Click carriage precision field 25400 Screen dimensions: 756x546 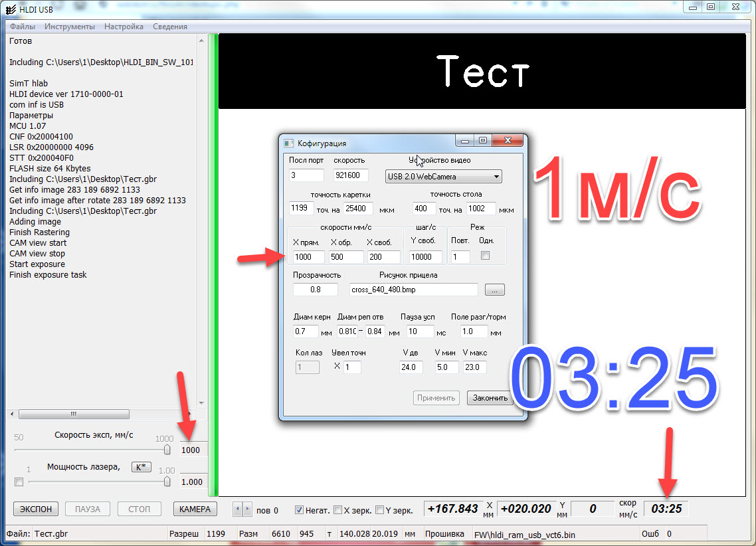tap(358, 208)
